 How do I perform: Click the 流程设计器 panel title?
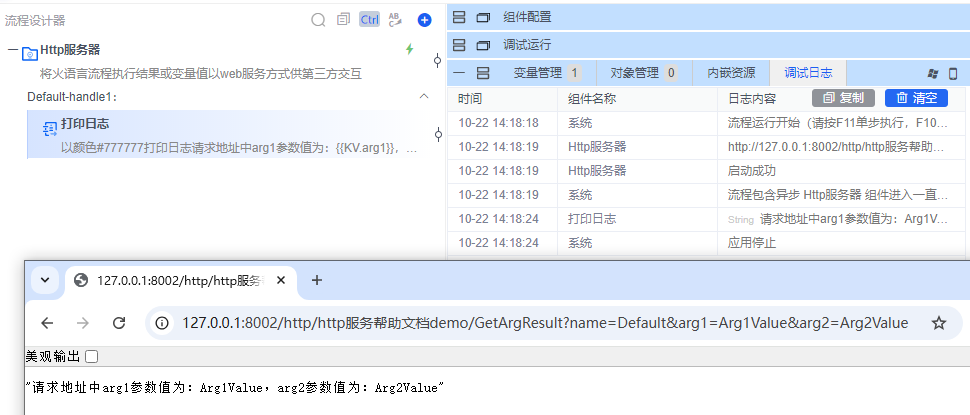(35, 20)
